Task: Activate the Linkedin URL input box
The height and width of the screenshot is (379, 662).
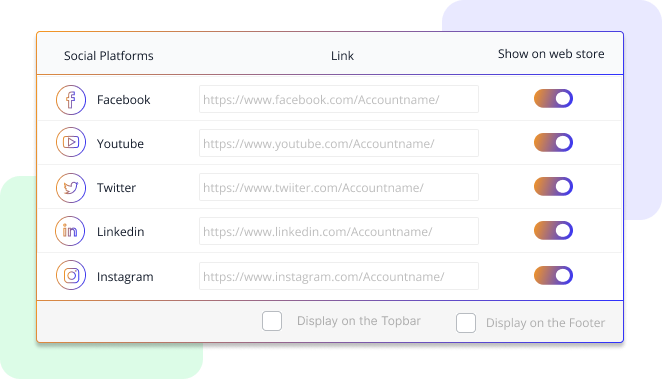Action: (339, 231)
